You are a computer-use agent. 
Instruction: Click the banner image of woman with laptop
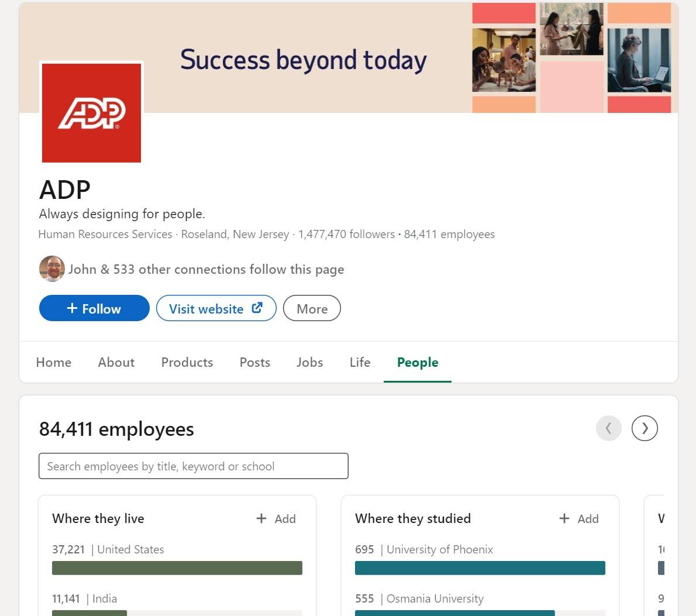639,60
